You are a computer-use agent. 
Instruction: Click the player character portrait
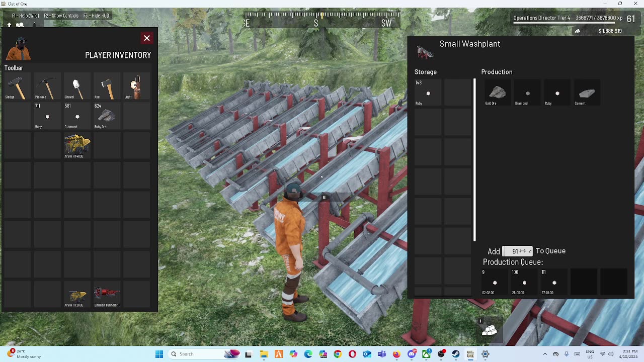(19, 49)
